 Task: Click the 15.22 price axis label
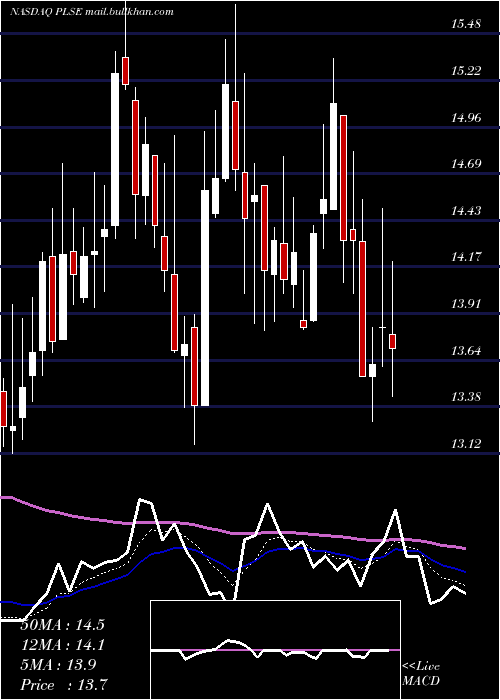point(466,71)
